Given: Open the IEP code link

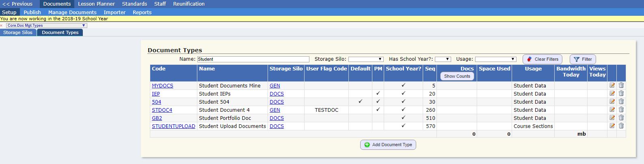Looking at the screenshot, I should [x=156, y=94].
